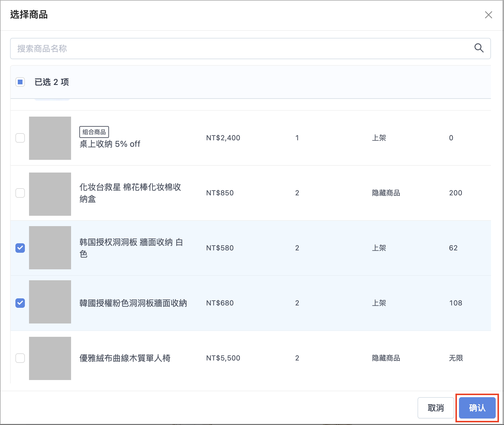Click the product name 優雅絨布曲線木質單人椅

point(125,358)
